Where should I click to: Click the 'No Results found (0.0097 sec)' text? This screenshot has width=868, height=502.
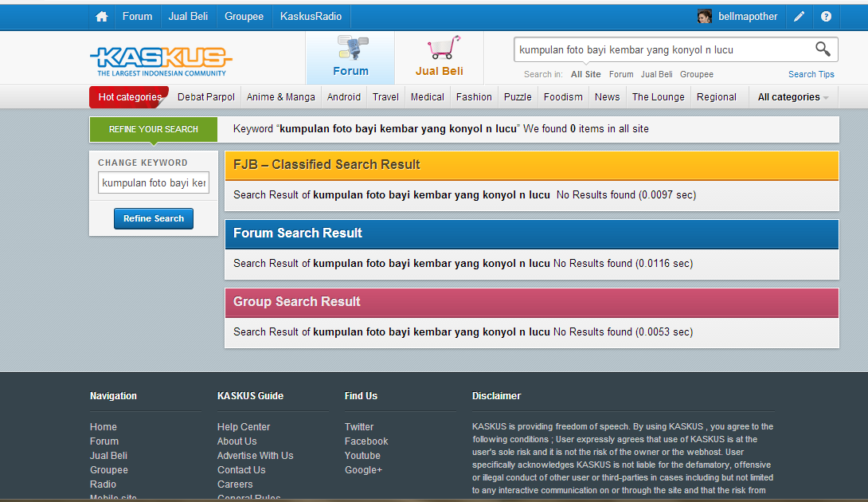click(627, 195)
